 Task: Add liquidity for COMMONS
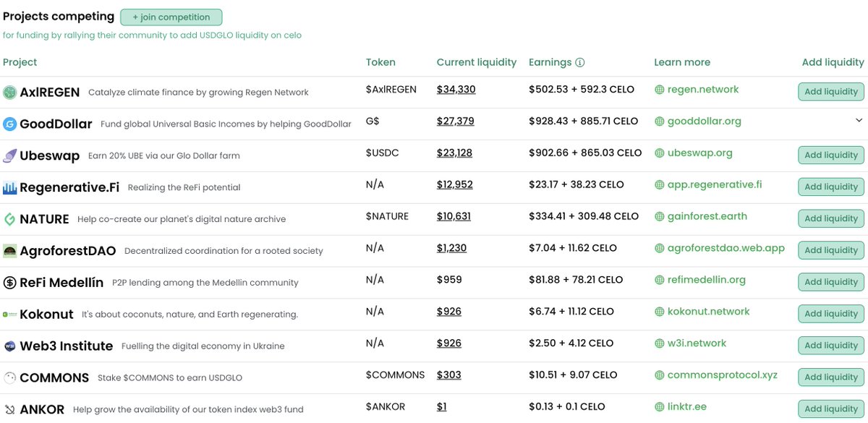pos(831,377)
